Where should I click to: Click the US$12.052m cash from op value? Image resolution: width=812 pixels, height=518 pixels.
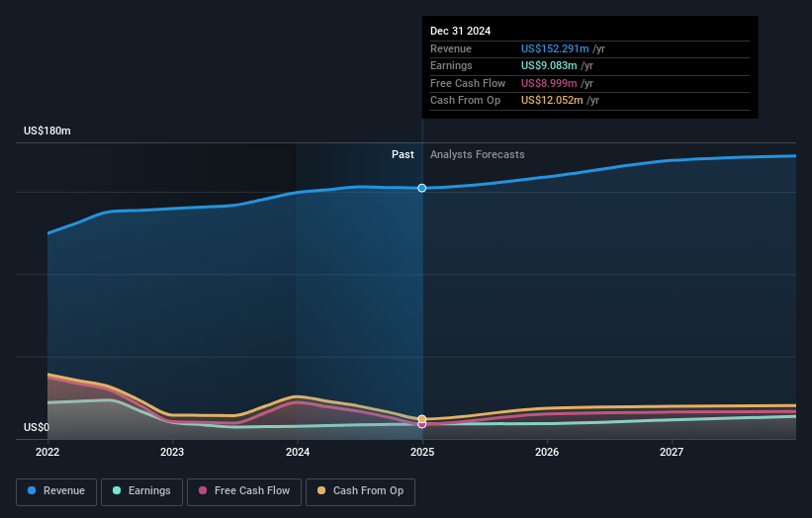[552, 101]
